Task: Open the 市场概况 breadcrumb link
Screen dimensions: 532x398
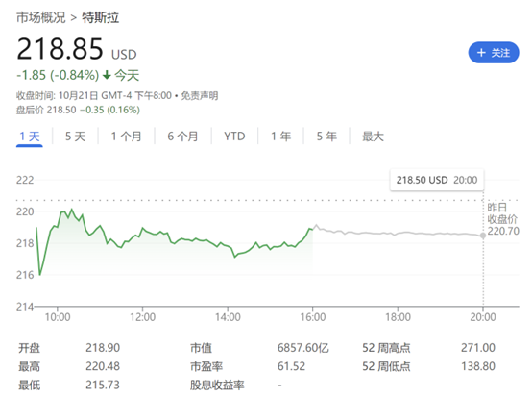Action: tap(41, 17)
